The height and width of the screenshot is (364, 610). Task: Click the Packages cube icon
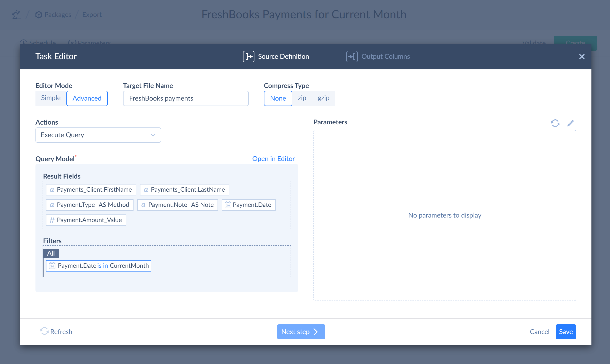tap(39, 15)
